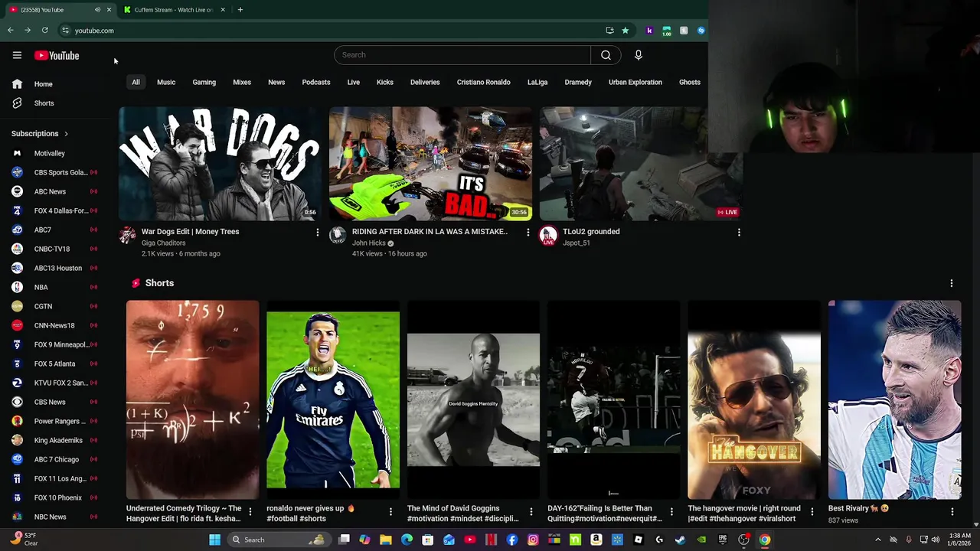
Task: Expand the Subscriptions section chevron
Action: tap(66, 134)
